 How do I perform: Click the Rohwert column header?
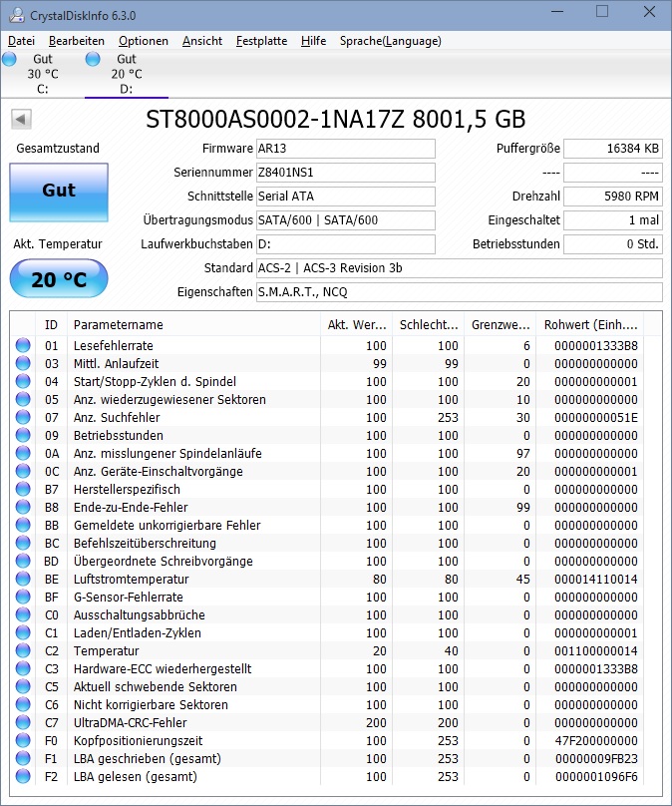pyautogui.click(x=591, y=325)
